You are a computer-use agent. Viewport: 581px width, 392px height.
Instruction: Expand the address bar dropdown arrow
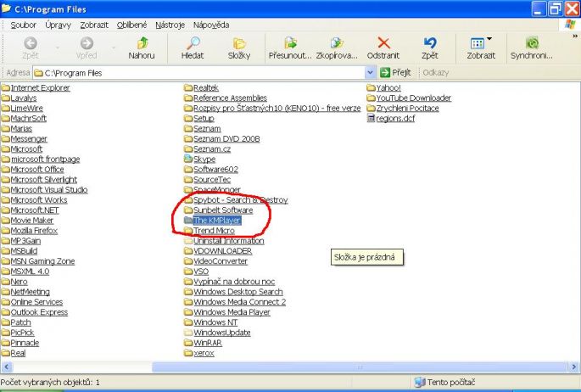[370, 73]
